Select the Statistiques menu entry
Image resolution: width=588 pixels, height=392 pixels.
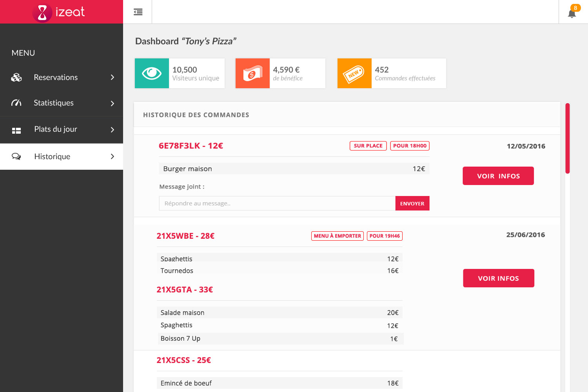pyautogui.click(x=54, y=103)
